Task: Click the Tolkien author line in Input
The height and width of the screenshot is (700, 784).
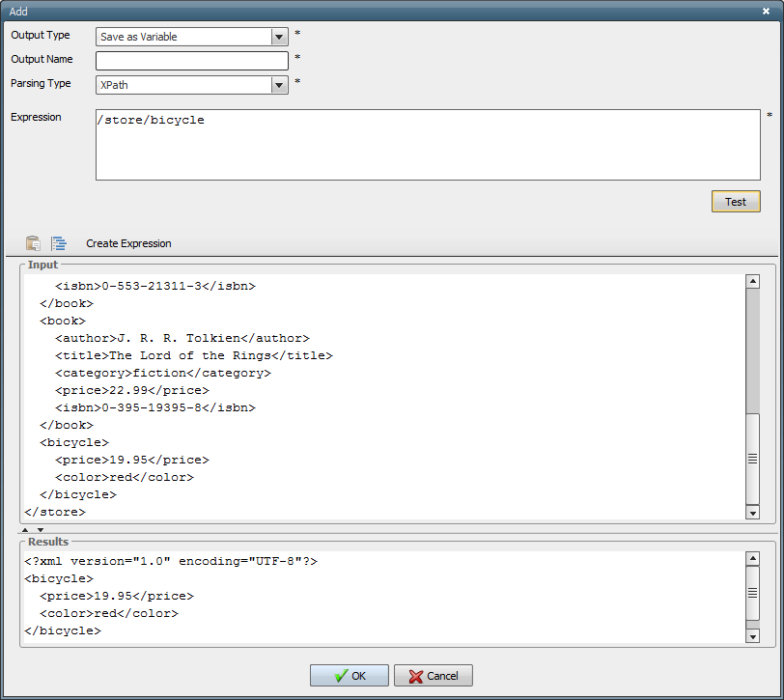Action: [182, 339]
